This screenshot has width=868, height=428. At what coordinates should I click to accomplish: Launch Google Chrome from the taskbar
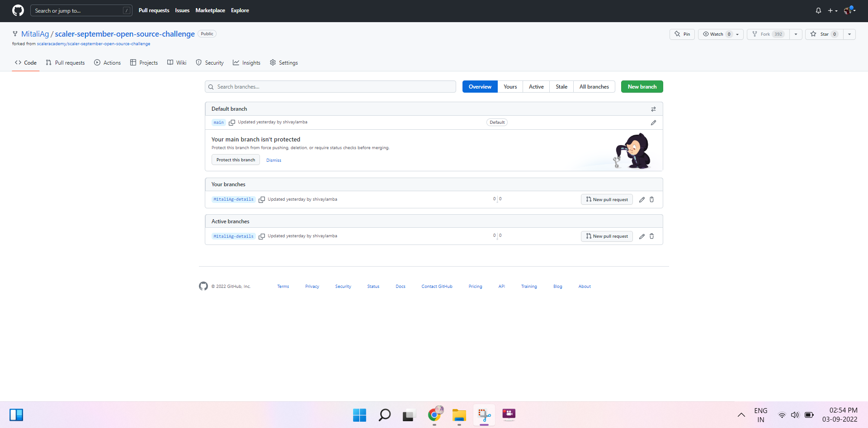click(x=434, y=414)
